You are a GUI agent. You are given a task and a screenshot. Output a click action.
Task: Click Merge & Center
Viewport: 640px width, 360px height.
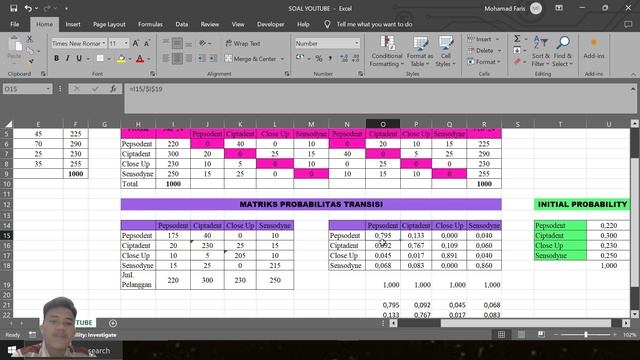tap(251, 59)
